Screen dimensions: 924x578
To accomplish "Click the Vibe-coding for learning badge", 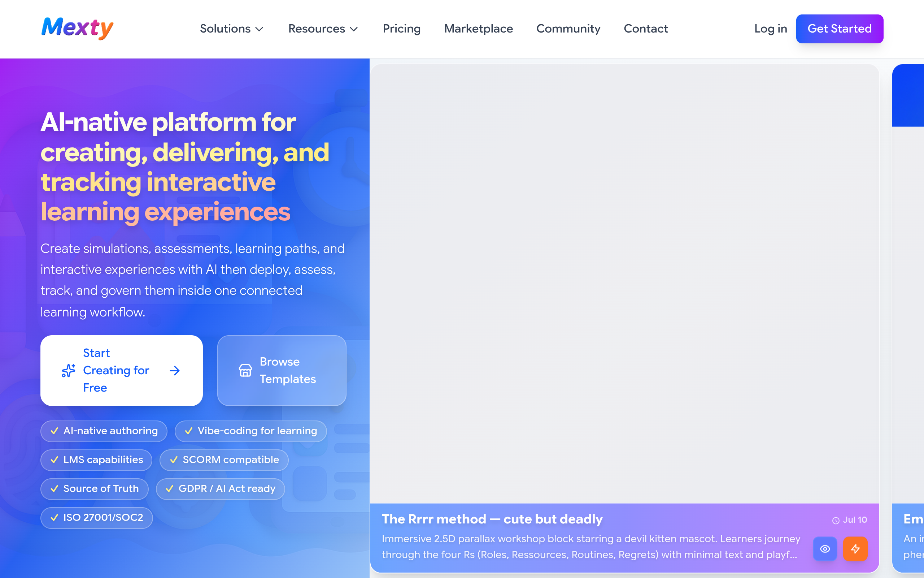I will point(251,431).
